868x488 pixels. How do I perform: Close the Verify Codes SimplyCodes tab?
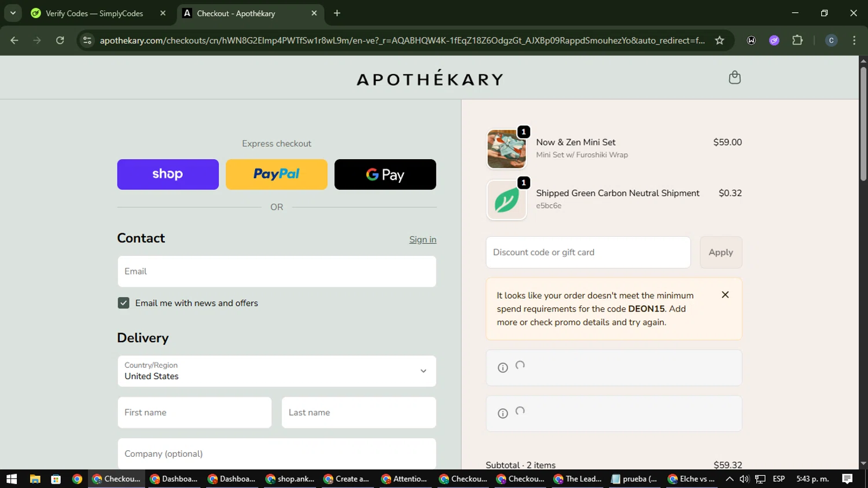click(163, 13)
